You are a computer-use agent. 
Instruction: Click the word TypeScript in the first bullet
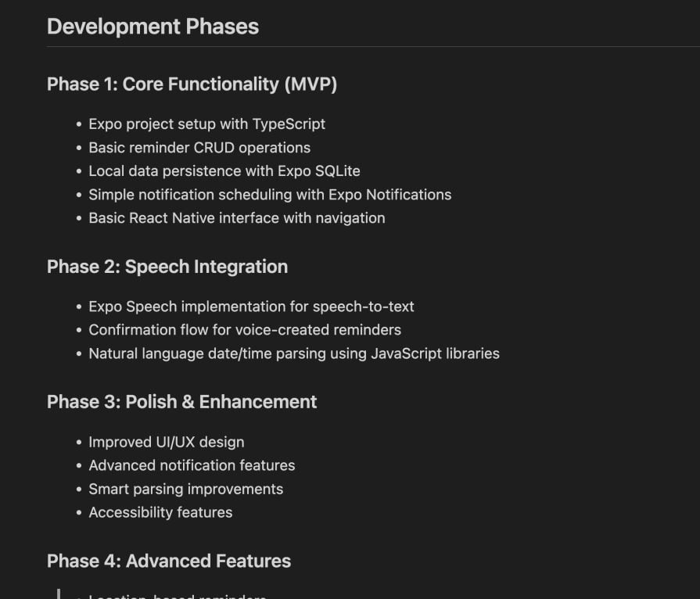tap(289, 124)
